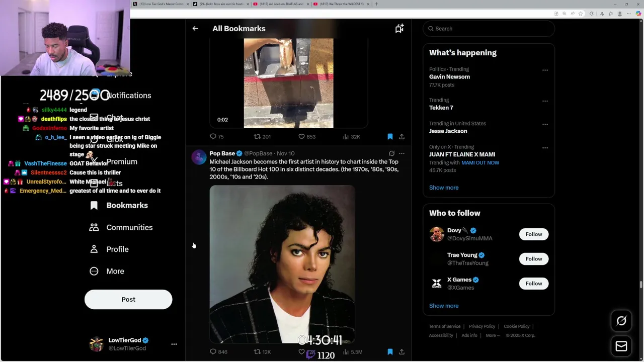Open the Terms of Service link
The image size is (644, 362).
(445, 326)
